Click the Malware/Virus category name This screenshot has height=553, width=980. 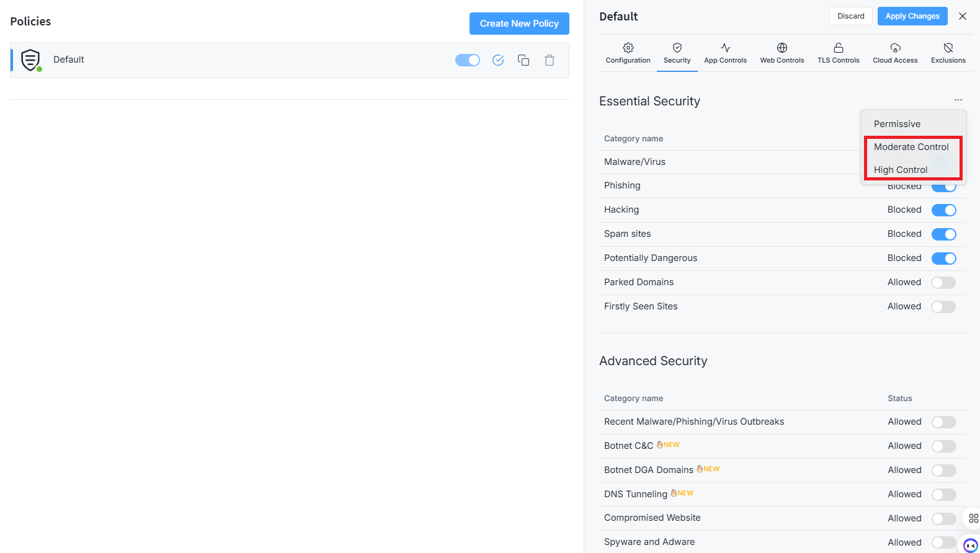coord(635,162)
